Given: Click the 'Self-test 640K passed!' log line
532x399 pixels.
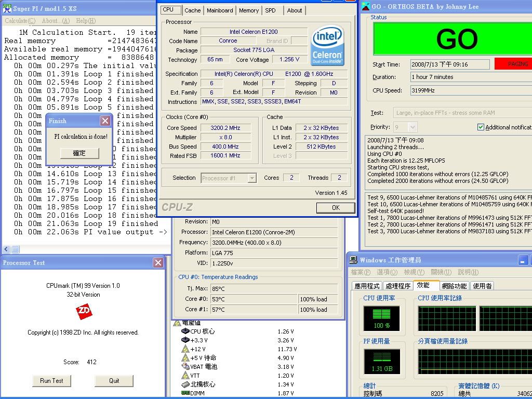Looking at the screenshot, I should pyautogui.click(x=395, y=211).
